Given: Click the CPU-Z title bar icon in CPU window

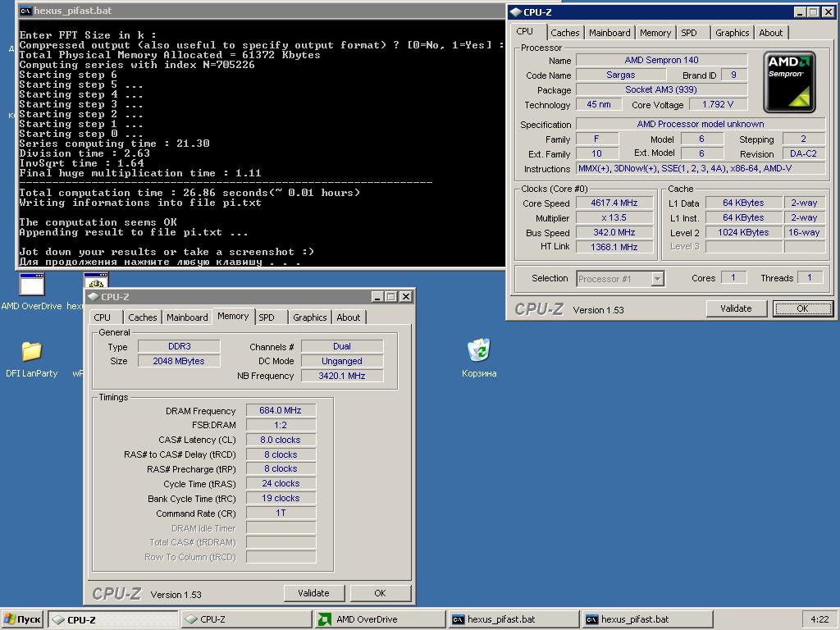Looking at the screenshot, I should tap(515, 11).
